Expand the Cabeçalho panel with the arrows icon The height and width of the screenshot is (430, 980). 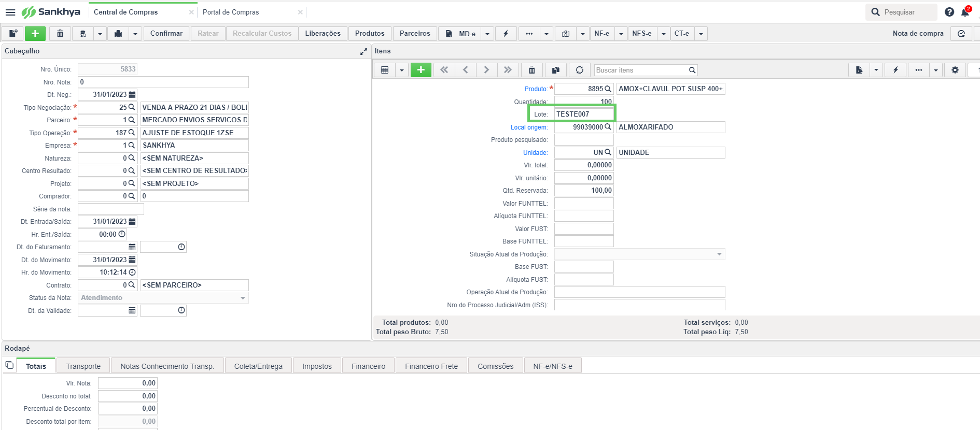click(363, 51)
